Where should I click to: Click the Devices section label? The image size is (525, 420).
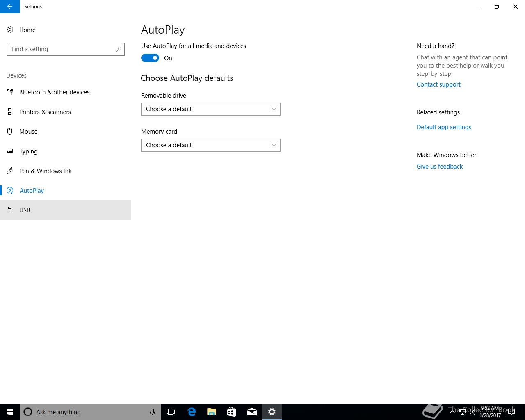(x=16, y=75)
